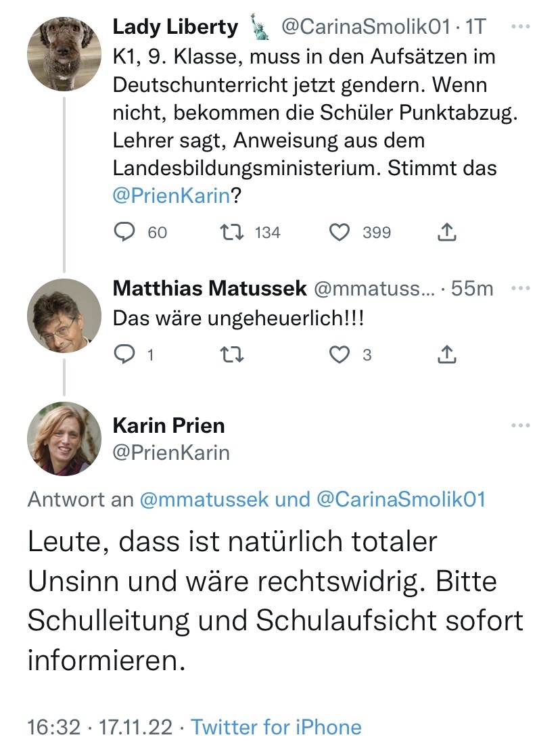Open Karin Prien's profile by name
Image resolution: width=560 pixels, height=752 pixels.
[168, 425]
